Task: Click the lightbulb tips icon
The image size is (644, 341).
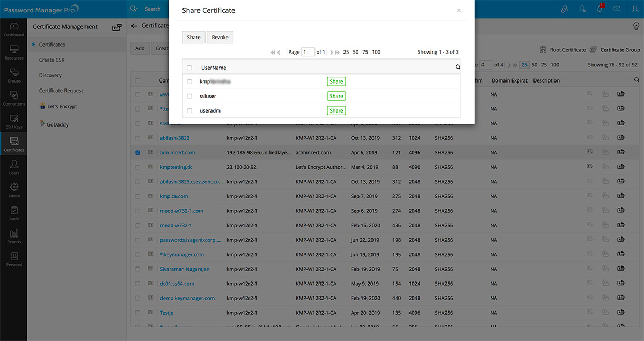Action: (x=636, y=26)
